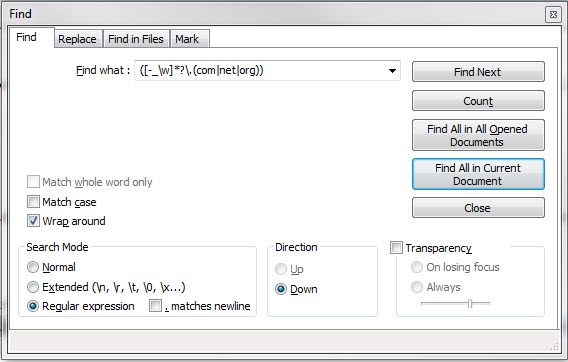Enable Match case checkbox
The height and width of the screenshot is (362, 568).
tap(33, 201)
